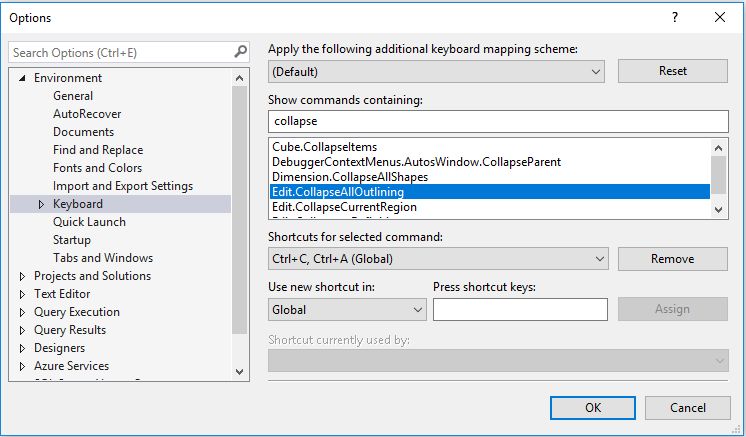Expand the Designers node

pos(22,349)
